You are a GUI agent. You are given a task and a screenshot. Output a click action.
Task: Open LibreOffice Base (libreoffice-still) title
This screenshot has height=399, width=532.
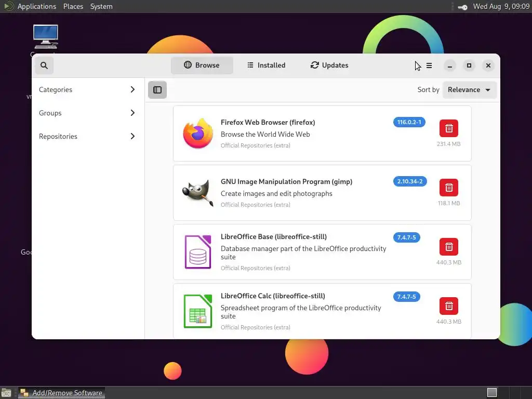pyautogui.click(x=274, y=237)
